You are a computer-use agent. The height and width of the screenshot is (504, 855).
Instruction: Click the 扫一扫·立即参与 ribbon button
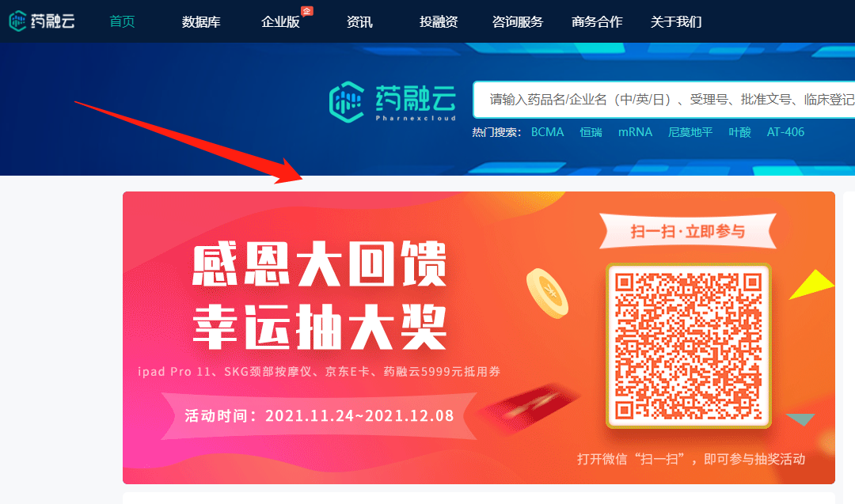click(x=688, y=232)
